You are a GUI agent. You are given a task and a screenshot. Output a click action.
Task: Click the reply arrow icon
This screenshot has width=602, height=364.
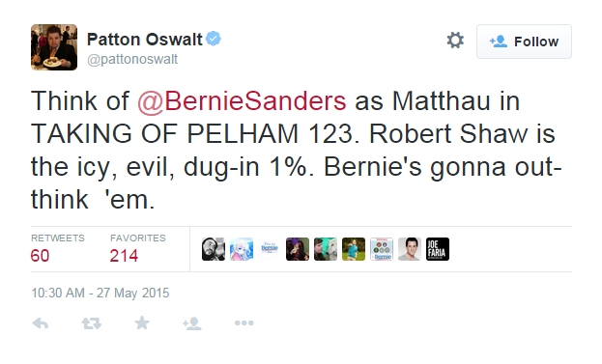click(41, 323)
